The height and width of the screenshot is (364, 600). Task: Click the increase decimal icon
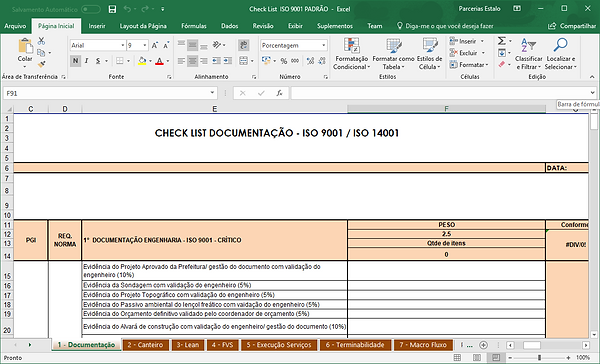(310, 61)
